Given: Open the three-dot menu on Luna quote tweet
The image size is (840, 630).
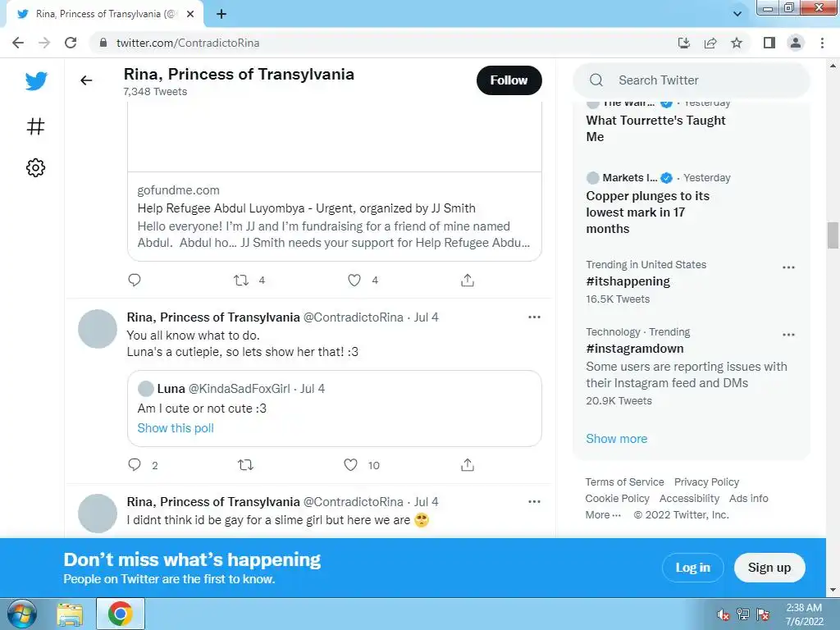Looking at the screenshot, I should (x=534, y=317).
